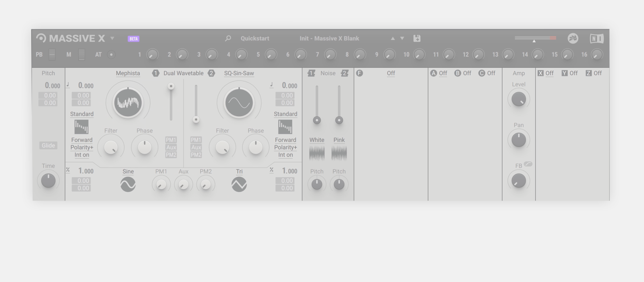Click the oscillator 1 number badge

click(156, 73)
